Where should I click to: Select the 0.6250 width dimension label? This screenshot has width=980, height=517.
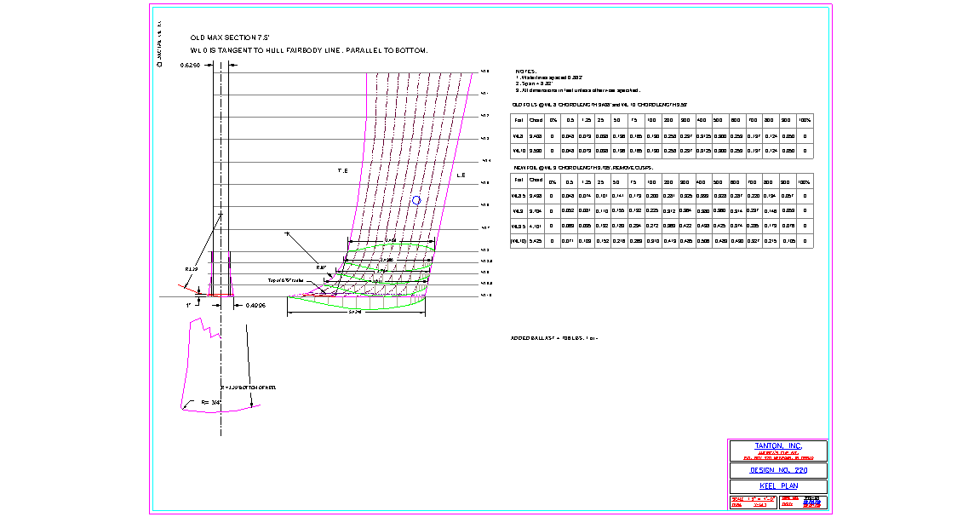point(190,65)
